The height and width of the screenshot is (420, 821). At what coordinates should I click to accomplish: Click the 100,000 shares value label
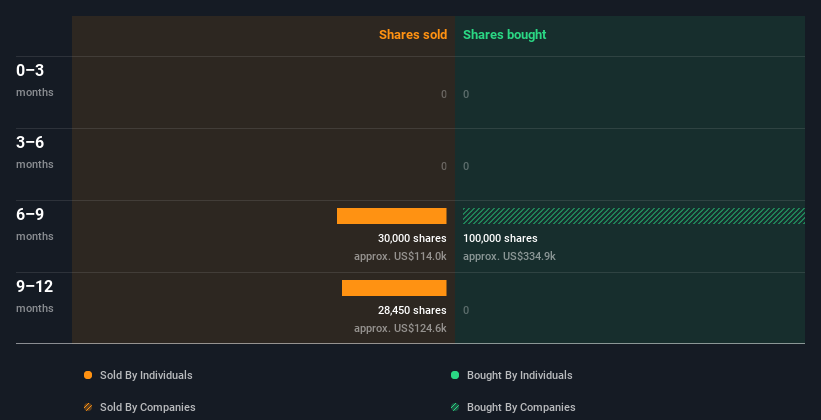click(500, 239)
